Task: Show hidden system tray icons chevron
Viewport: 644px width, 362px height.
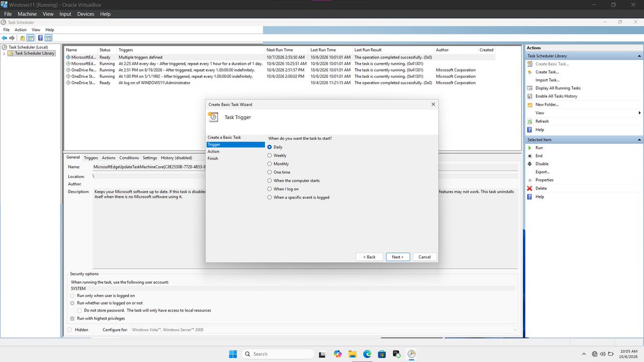Action: [584, 354]
